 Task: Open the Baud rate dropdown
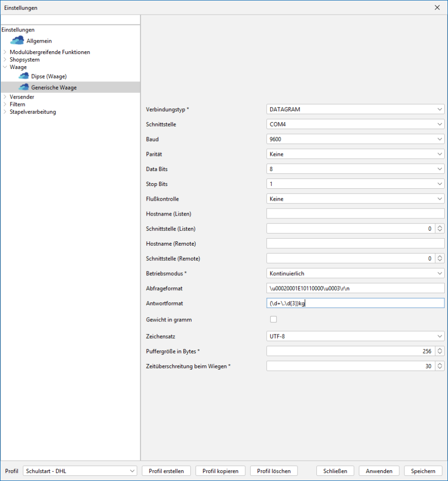pyautogui.click(x=355, y=140)
